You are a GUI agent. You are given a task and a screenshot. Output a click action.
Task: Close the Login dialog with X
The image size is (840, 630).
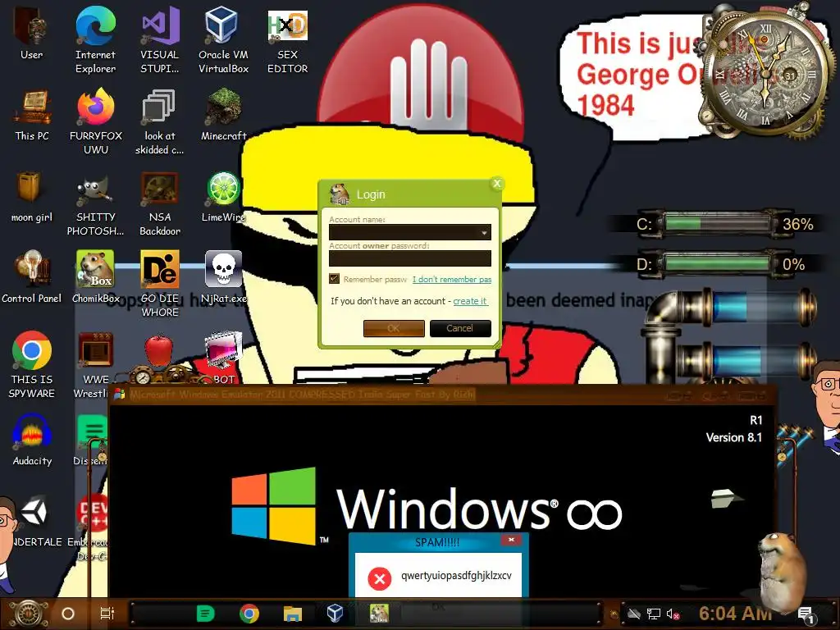coord(496,184)
